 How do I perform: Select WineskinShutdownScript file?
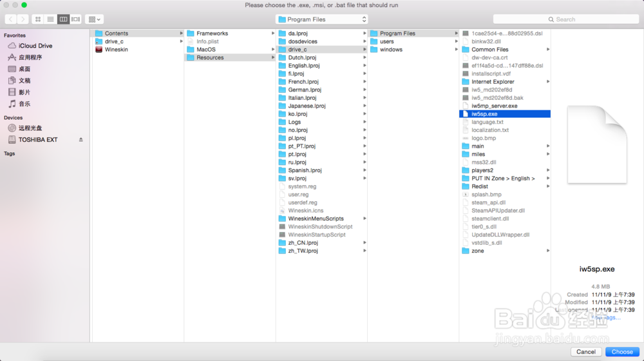coord(321,226)
